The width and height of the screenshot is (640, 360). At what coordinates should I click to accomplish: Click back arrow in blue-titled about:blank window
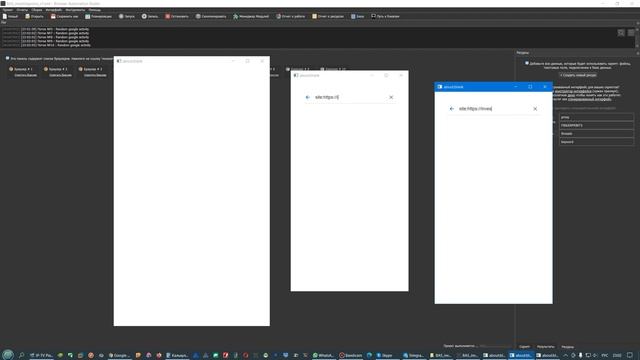tap(451, 109)
